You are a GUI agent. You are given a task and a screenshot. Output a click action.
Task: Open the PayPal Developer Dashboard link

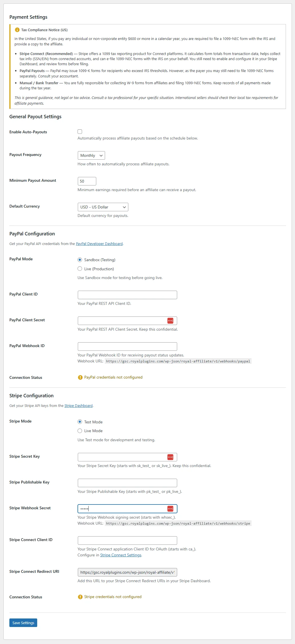pos(99,244)
